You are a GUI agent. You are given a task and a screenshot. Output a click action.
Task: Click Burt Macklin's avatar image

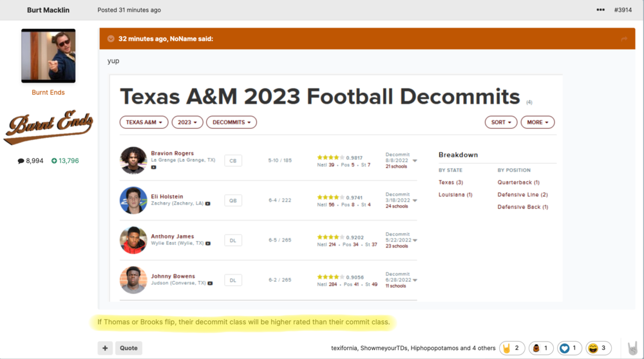(x=48, y=55)
